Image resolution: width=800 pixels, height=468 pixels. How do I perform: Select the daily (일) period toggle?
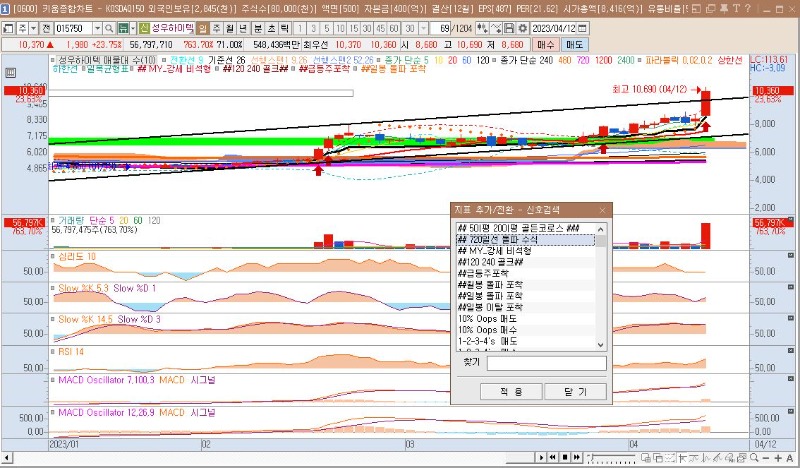[203, 29]
